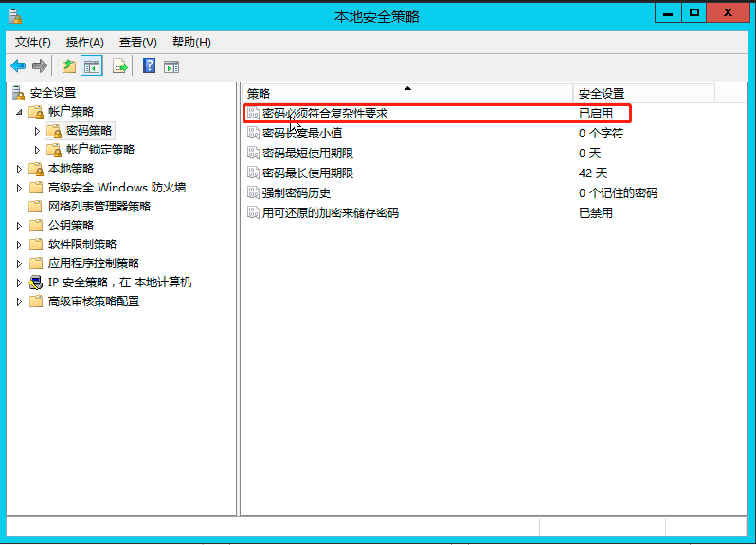Screen dimensions: 756x545
Task: Click the 本地策略 folder icon
Action: (x=36, y=169)
